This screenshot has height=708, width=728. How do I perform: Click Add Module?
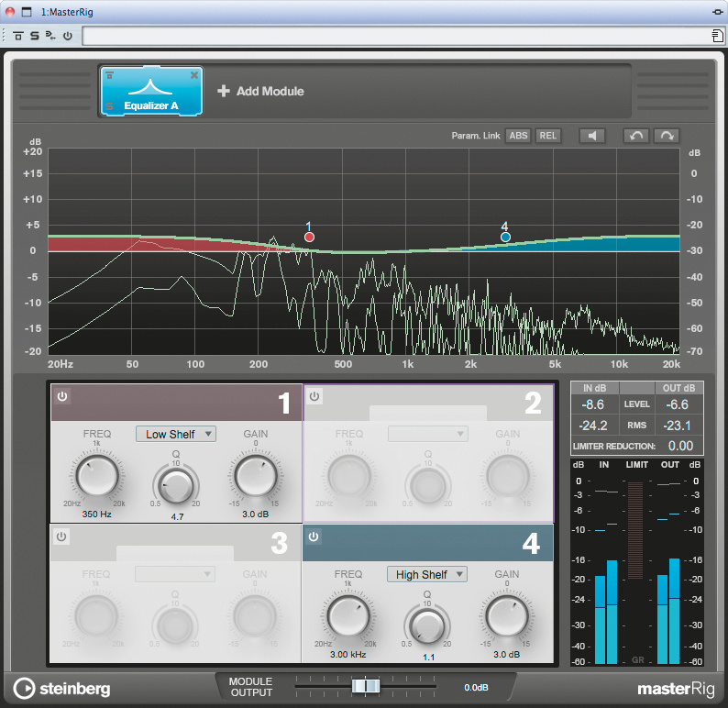(x=260, y=91)
